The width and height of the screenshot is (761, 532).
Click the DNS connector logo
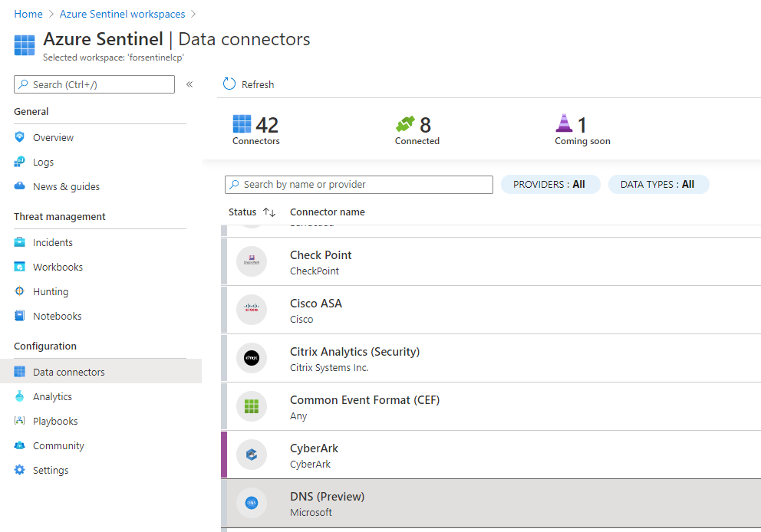click(x=252, y=503)
